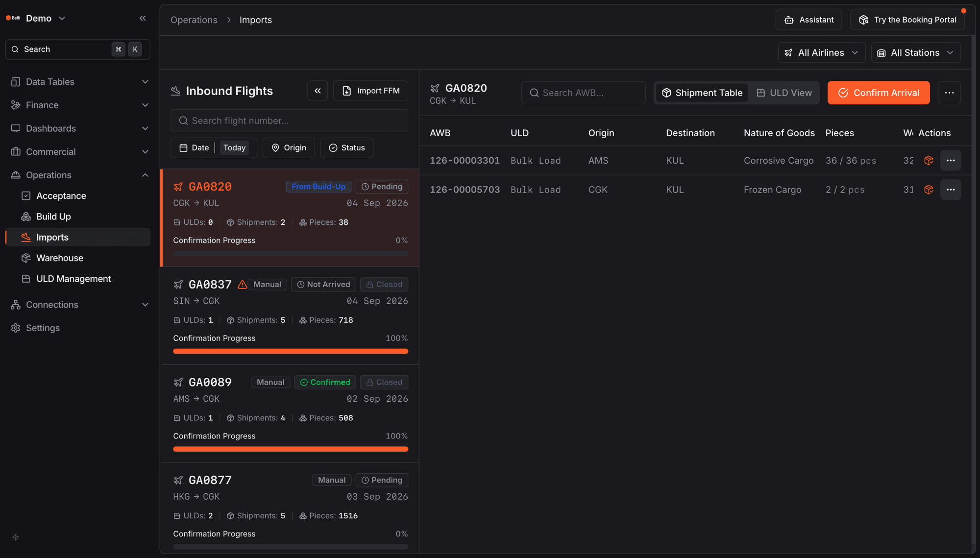Viewport: 980px width, 558px height.
Task: Go to the Imports page in sidebar
Action: coord(78,237)
